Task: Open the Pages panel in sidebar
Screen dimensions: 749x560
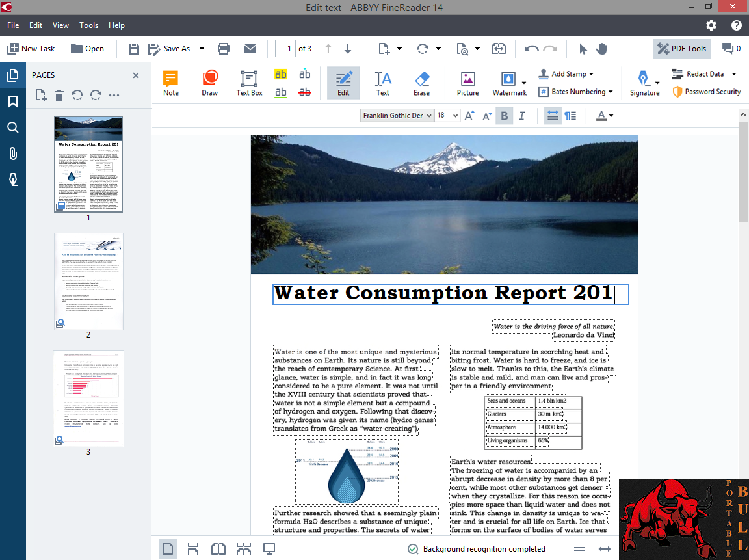Action: pyautogui.click(x=13, y=75)
